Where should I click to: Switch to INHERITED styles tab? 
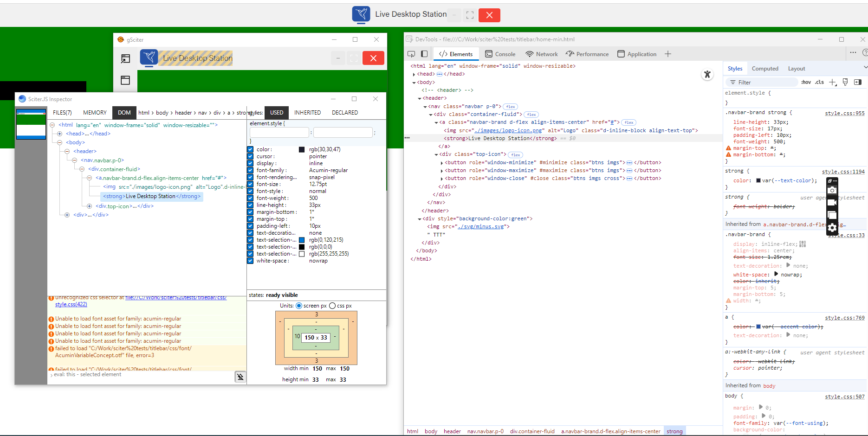307,113
